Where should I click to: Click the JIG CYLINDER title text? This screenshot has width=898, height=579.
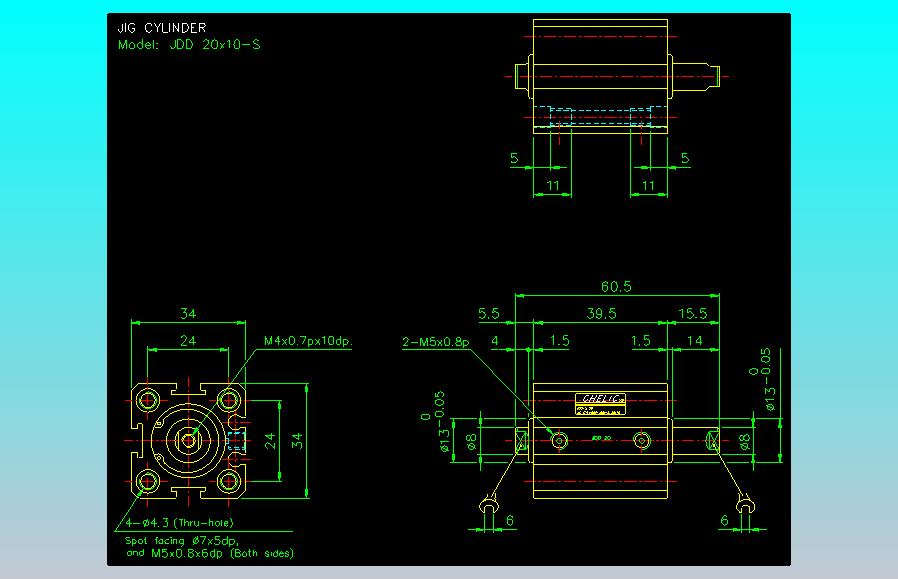point(162,28)
